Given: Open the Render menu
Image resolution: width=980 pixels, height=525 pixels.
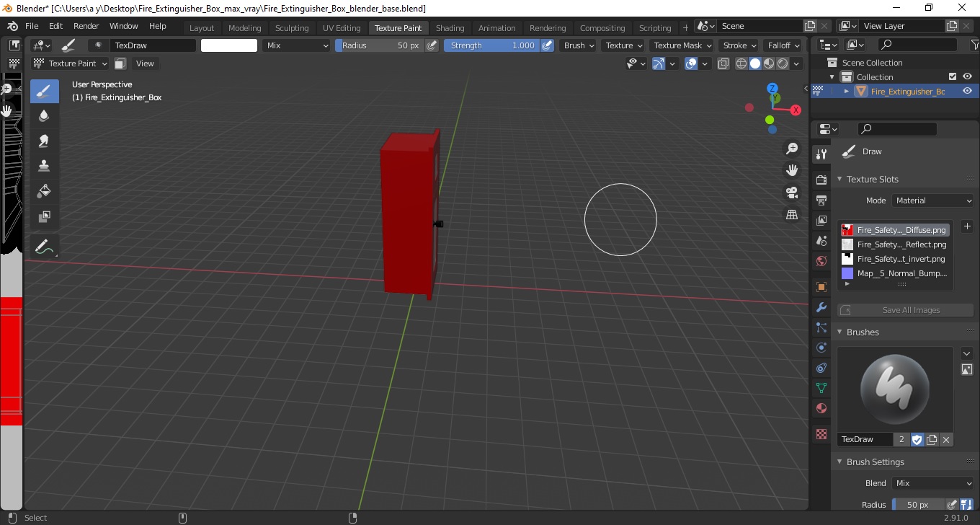Looking at the screenshot, I should click(x=86, y=26).
